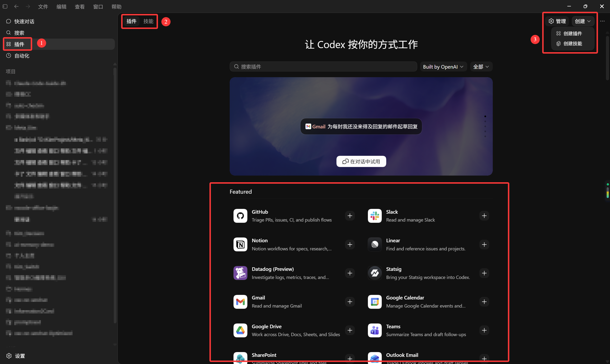Open the Teams plugin icon
The height and width of the screenshot is (364, 610).
[375, 330]
